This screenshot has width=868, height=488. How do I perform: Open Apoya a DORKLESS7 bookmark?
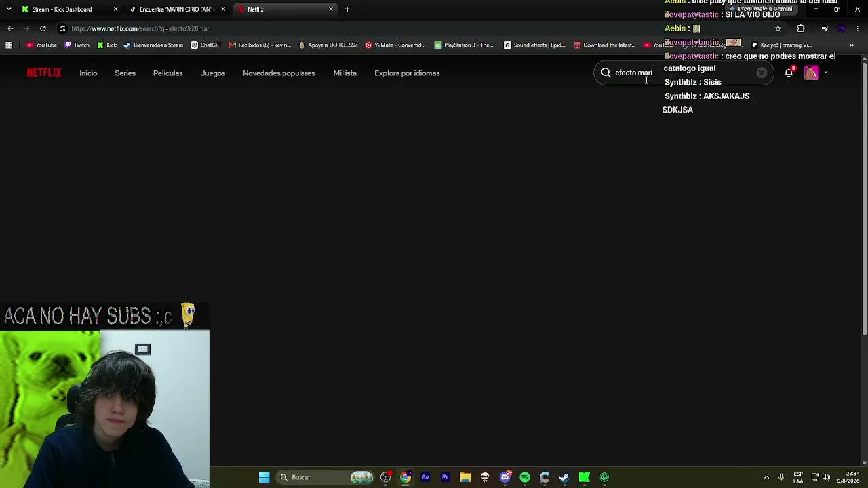(x=328, y=45)
